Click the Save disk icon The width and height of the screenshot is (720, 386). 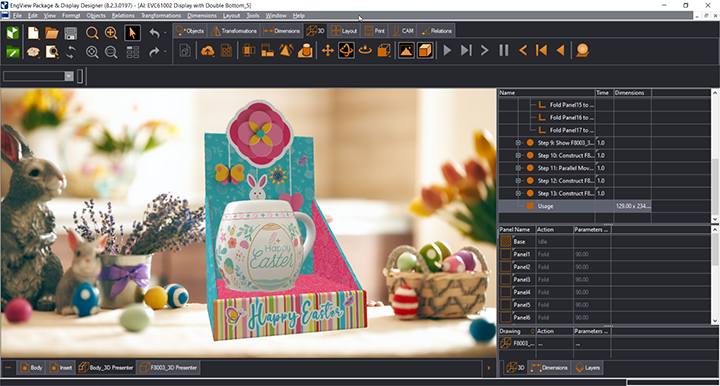[71, 33]
